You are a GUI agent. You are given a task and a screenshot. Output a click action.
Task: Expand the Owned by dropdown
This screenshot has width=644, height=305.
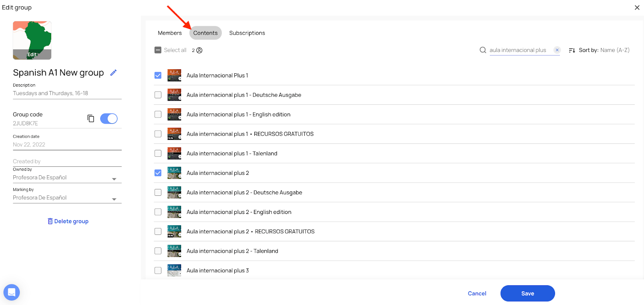pyautogui.click(x=114, y=179)
